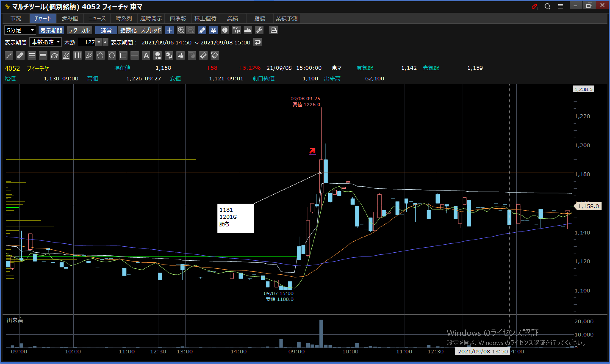Click the zoom in magnifier icon

(181, 30)
